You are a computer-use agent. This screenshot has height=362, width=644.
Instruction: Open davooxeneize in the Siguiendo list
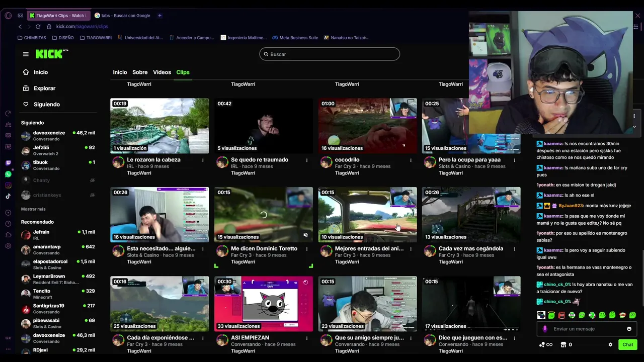pyautogui.click(x=58, y=136)
